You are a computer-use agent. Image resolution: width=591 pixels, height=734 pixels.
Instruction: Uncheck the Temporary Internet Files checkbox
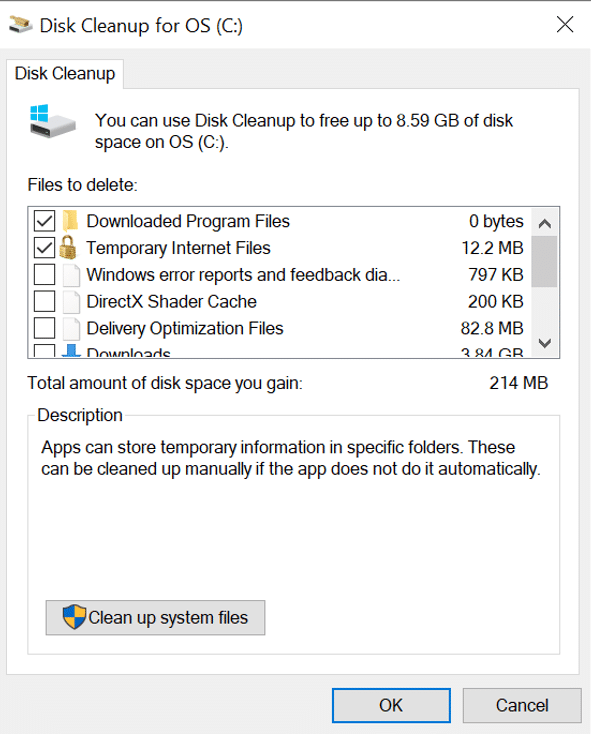tap(44, 248)
